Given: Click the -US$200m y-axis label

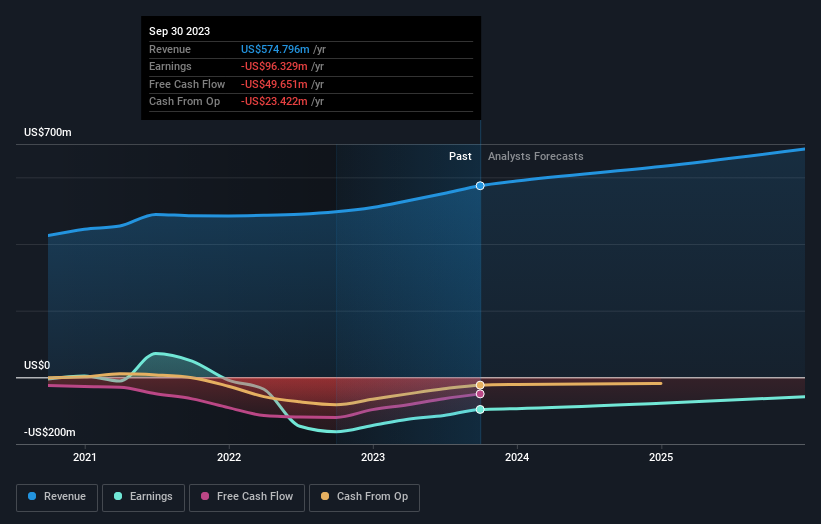Looking at the screenshot, I should (50, 432).
